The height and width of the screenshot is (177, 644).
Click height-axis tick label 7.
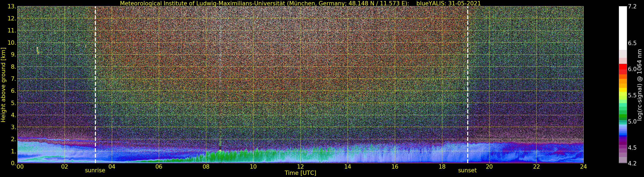[14, 79]
